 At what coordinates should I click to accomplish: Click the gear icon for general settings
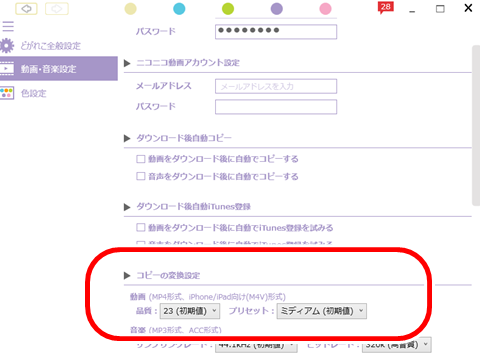(7, 46)
